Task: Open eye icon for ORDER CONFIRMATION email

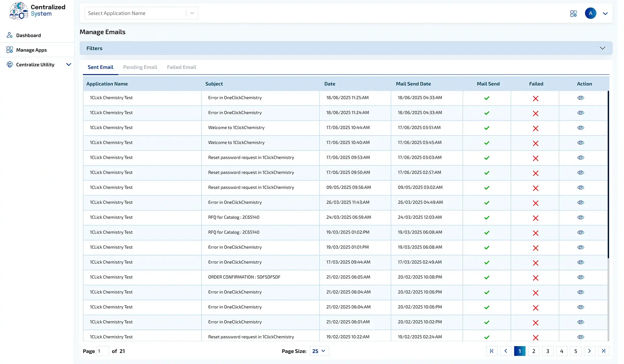Action: click(x=580, y=277)
